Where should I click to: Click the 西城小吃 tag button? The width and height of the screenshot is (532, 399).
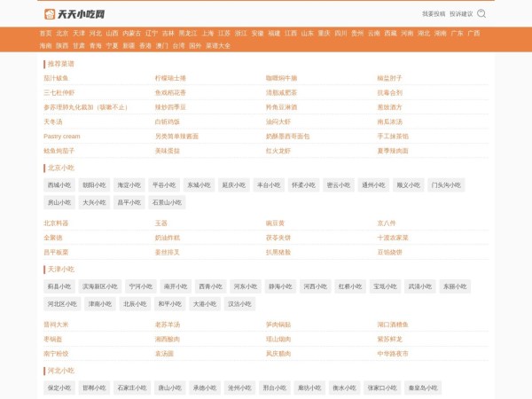tap(59, 185)
